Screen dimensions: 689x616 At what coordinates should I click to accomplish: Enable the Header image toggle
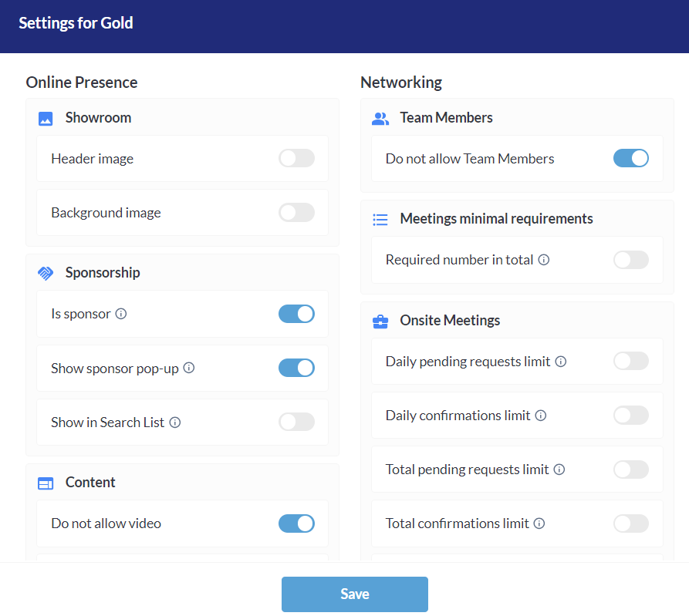click(x=296, y=158)
